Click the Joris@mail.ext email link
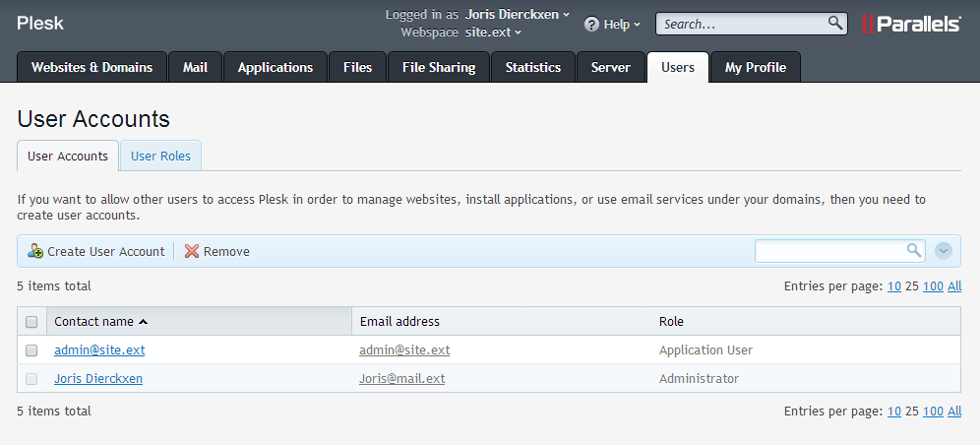The width and height of the screenshot is (980, 445). [401, 379]
